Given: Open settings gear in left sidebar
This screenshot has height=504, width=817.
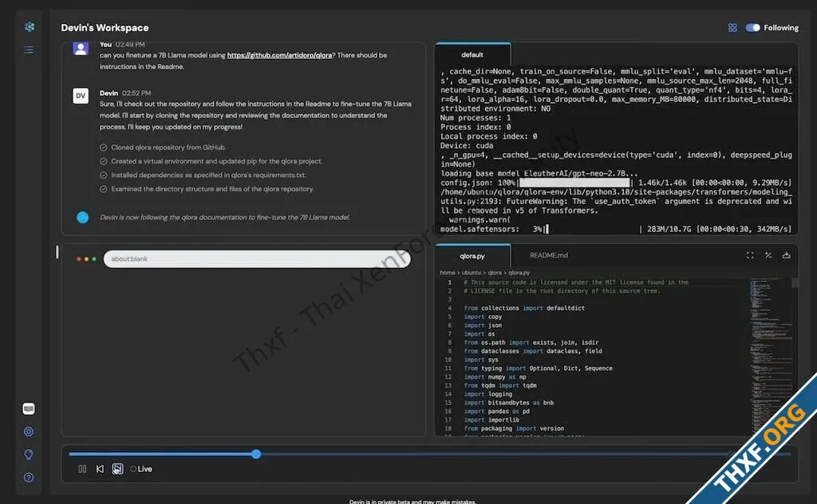Looking at the screenshot, I should pos(29,431).
